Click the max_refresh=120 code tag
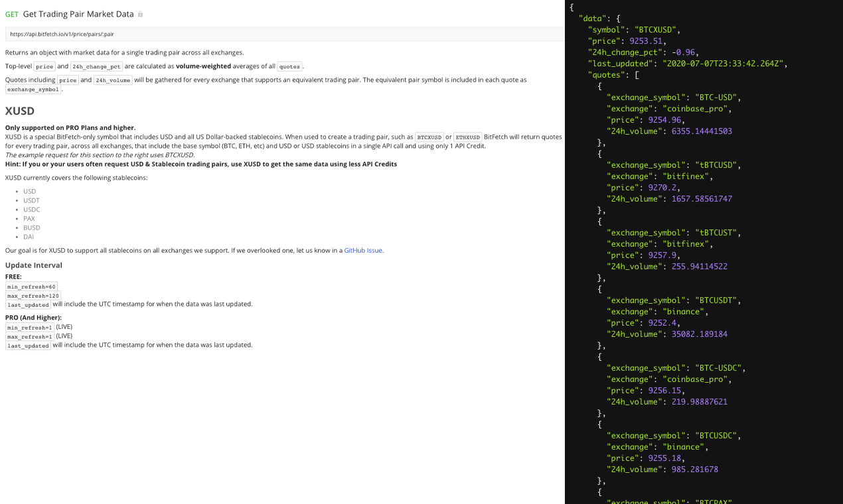 [x=33, y=296]
